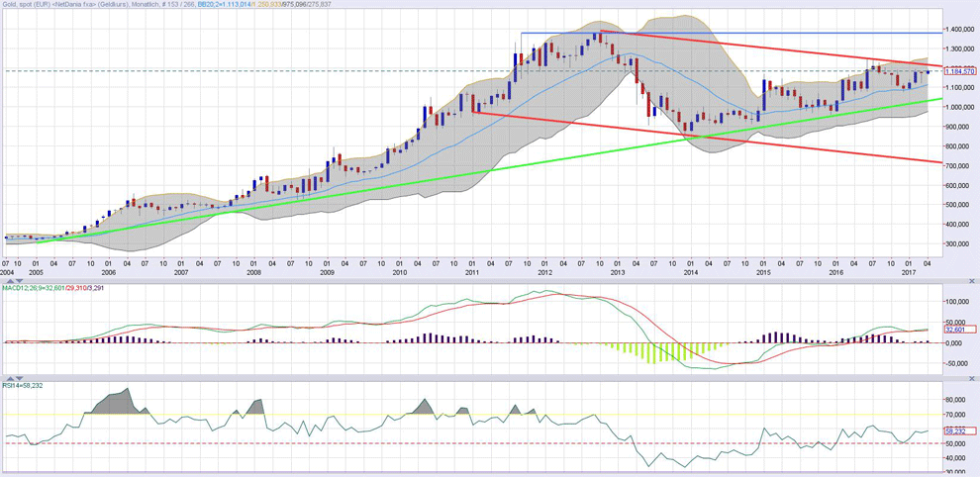Click the 1,184,570 current price tag
The width and height of the screenshot is (980, 477).
pyautogui.click(x=959, y=70)
